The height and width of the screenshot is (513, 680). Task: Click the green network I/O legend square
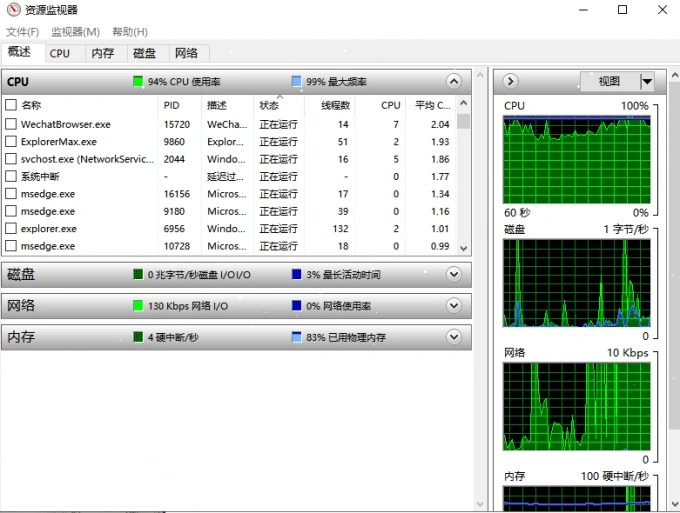tap(138, 306)
